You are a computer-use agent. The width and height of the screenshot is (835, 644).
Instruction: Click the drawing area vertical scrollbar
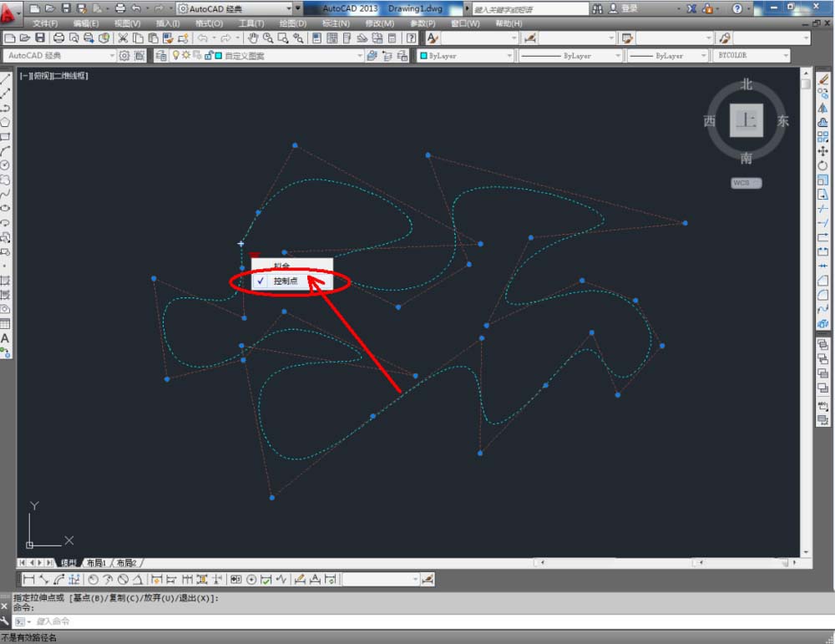806,312
